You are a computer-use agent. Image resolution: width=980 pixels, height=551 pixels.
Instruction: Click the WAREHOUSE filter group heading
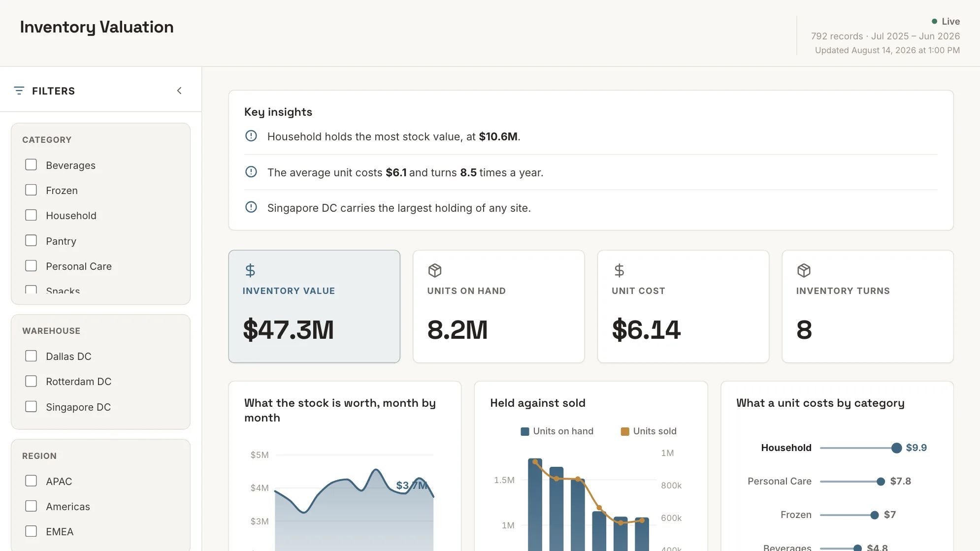pos(51,331)
